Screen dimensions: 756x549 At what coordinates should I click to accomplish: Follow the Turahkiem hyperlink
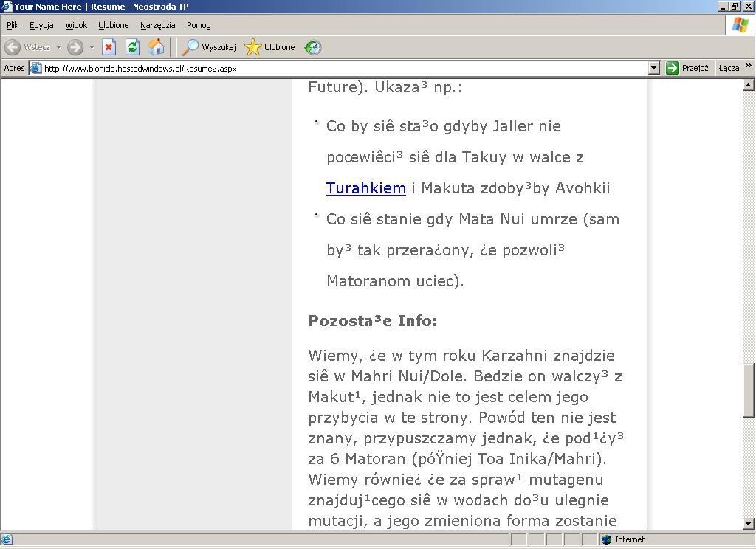366,188
